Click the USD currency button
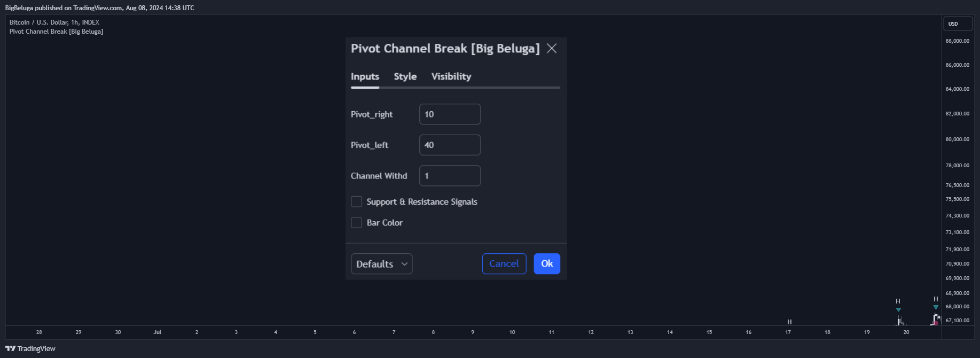Viewport: 980px width, 358px height. point(958,24)
